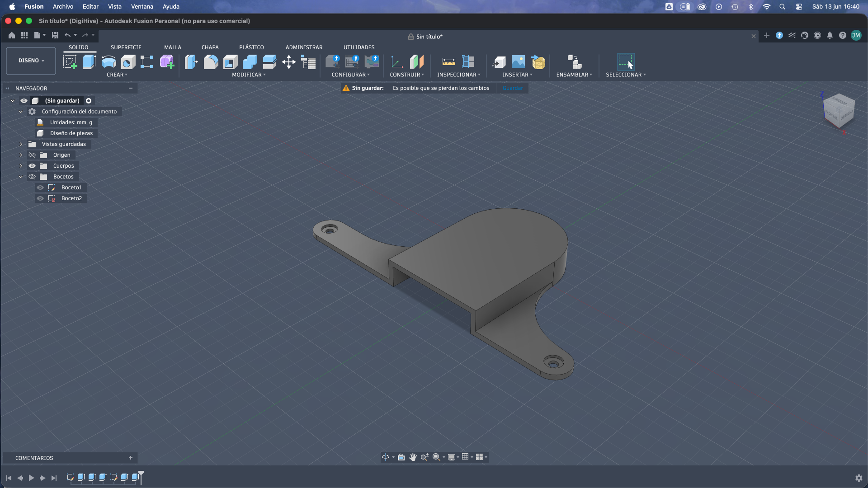Click the Guardar link in warning bar

513,88
